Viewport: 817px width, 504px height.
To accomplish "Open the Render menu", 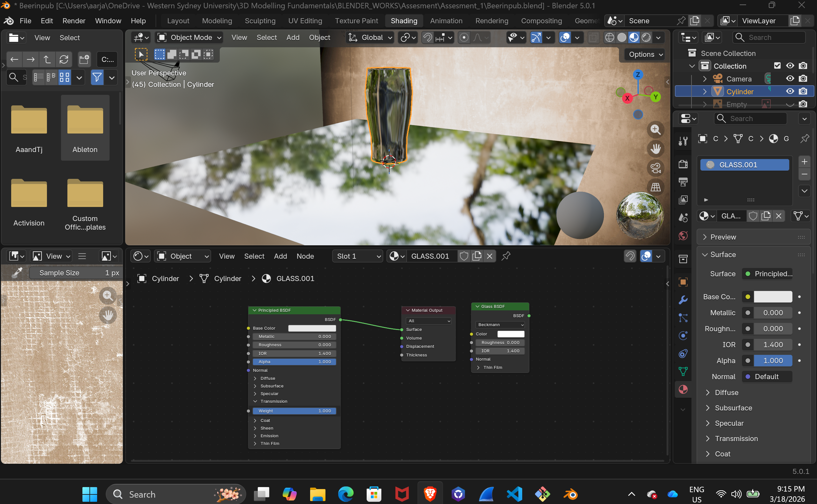I will coord(74,21).
